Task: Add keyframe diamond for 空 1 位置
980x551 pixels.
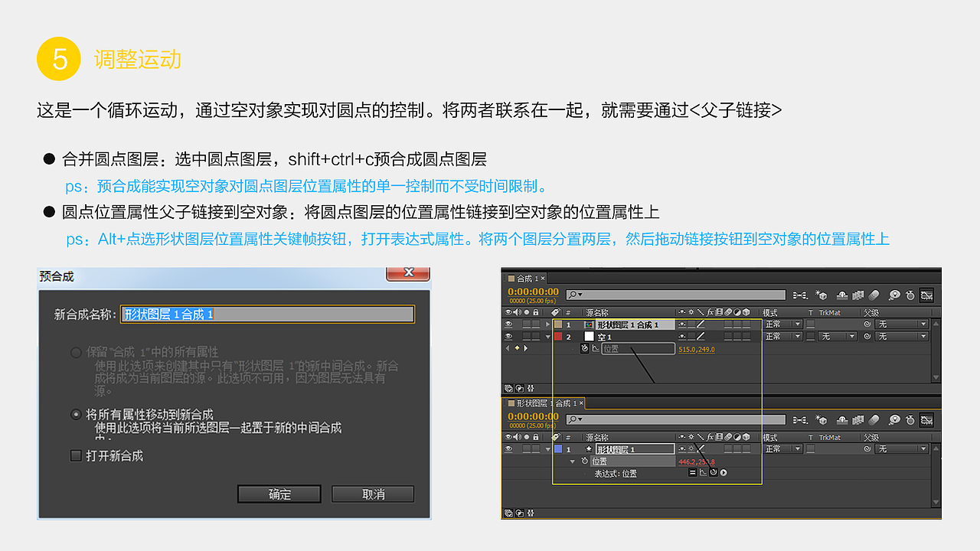Action: (x=517, y=348)
